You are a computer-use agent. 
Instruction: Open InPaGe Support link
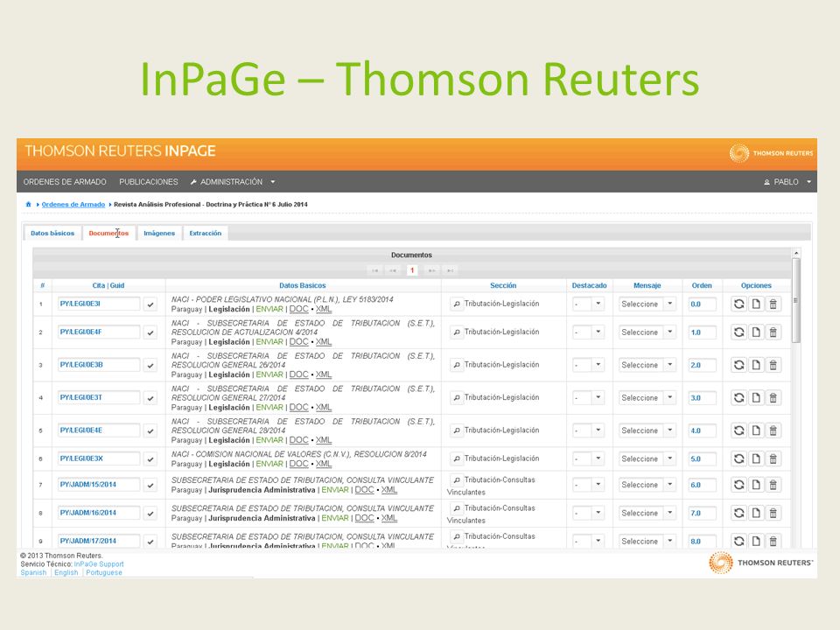coord(99,564)
